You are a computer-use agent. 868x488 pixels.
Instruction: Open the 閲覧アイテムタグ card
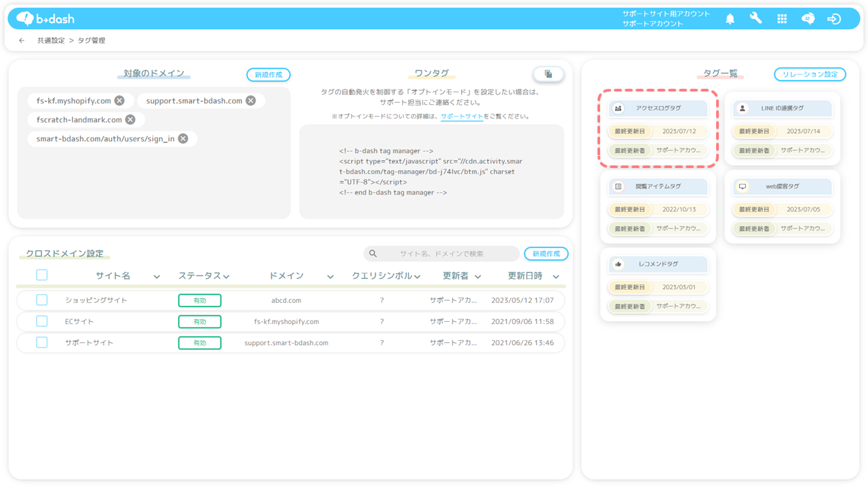(658, 207)
